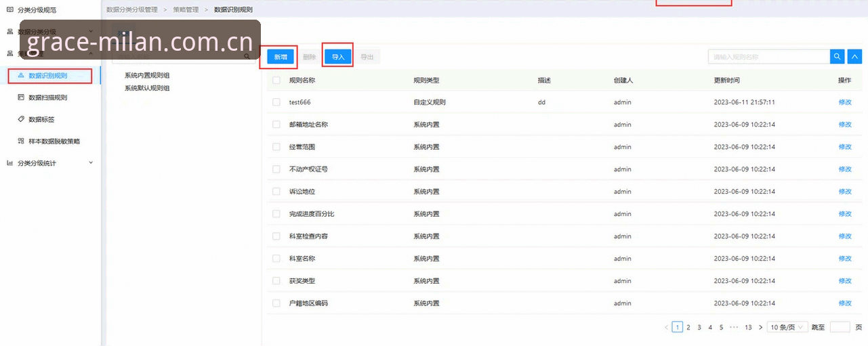
Task: Go to page 13
Action: click(748, 327)
